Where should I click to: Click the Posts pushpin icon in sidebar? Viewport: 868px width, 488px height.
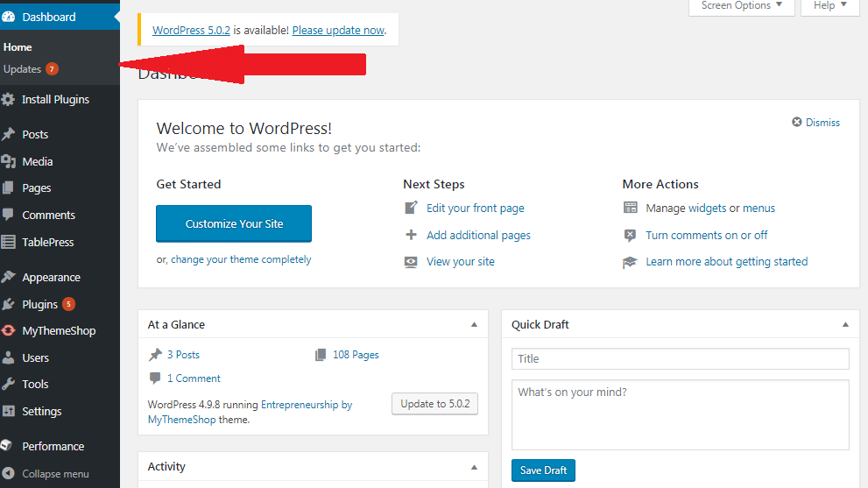pyautogui.click(x=8, y=134)
